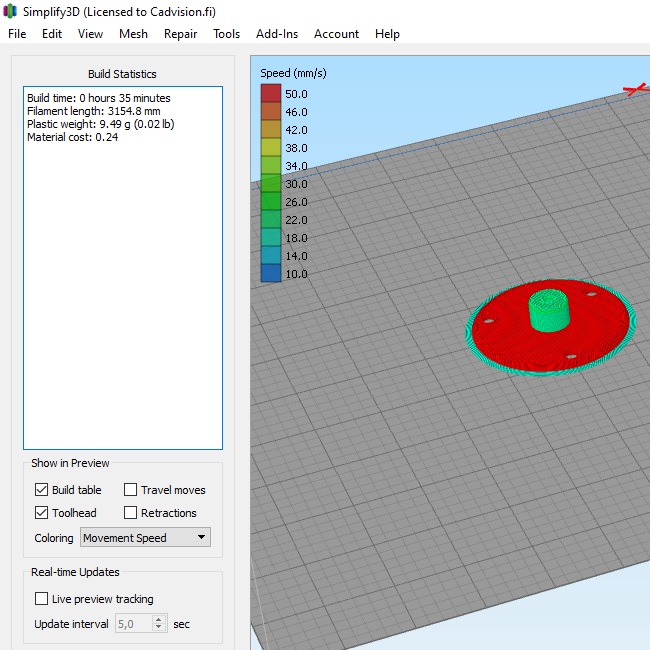650x650 pixels.
Task: Click the green 26.0 speed legend swatch
Action: 271,201
